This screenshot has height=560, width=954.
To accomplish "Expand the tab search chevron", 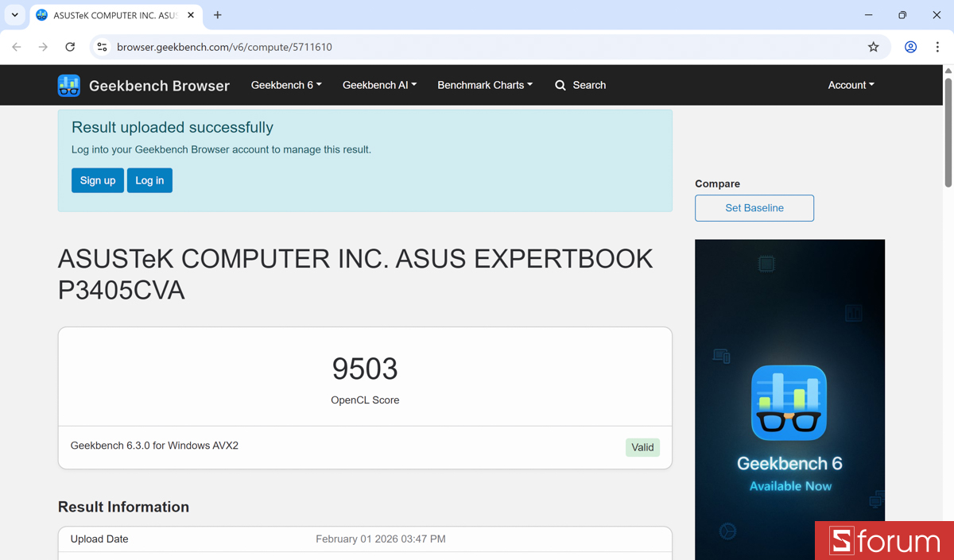I will [14, 14].
